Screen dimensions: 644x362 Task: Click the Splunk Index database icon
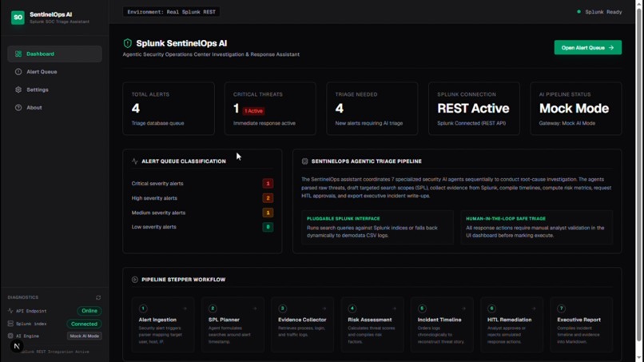(x=10, y=324)
